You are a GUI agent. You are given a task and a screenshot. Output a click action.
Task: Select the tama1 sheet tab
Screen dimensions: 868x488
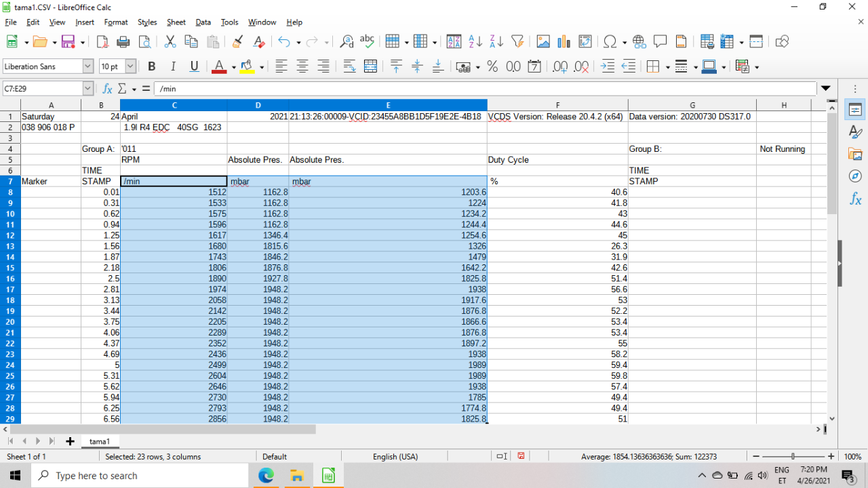(100, 441)
